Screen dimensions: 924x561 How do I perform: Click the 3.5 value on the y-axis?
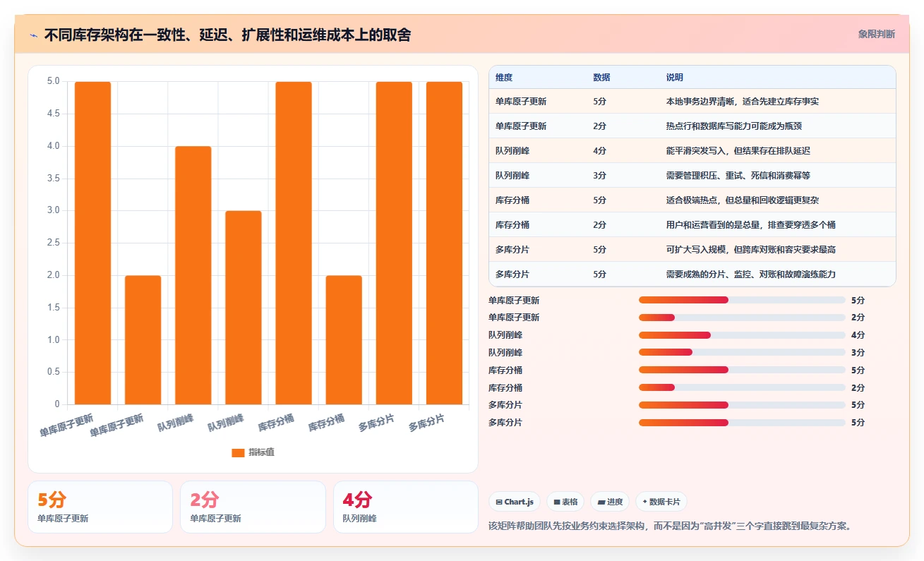point(53,179)
